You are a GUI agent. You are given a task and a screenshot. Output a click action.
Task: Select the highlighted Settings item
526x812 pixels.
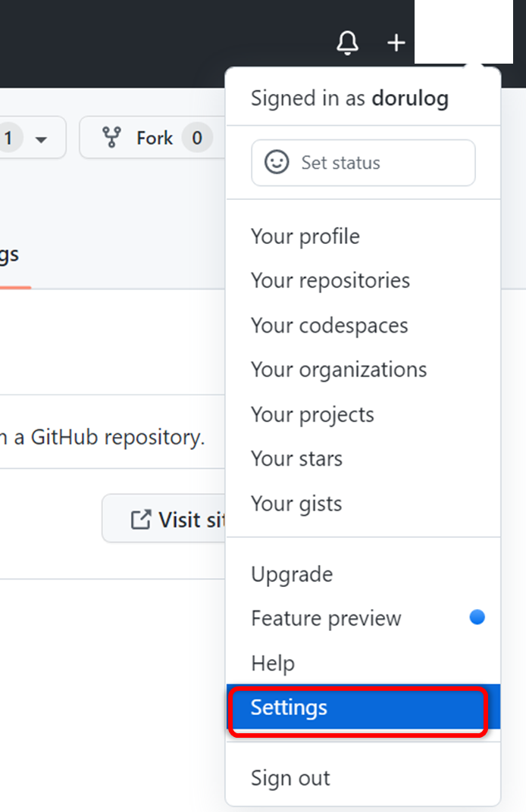click(x=363, y=707)
